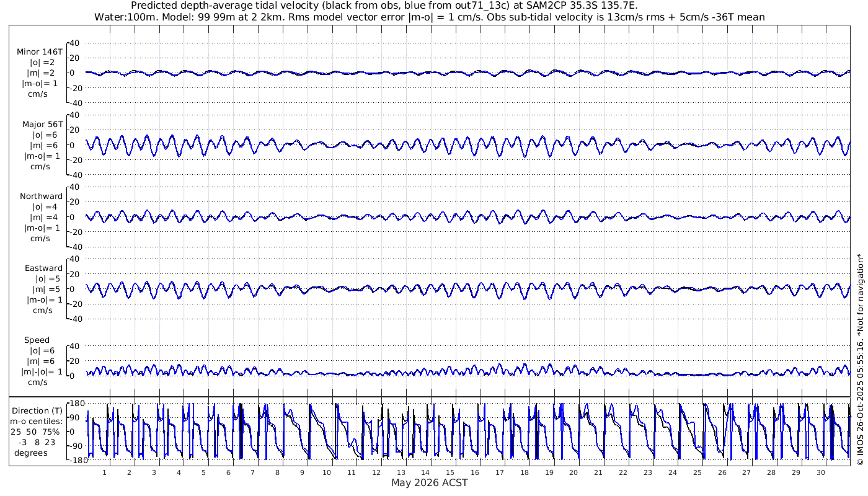Click "|o| =4" under Northward

pos(45,207)
